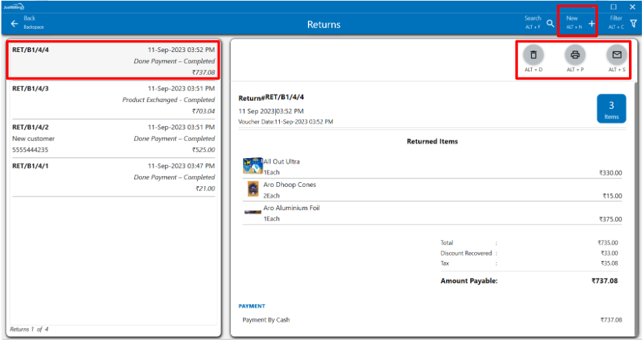Image resolution: width=644 pixels, height=341 pixels.
Task: Print the return using the printer icon
Action: [575, 54]
